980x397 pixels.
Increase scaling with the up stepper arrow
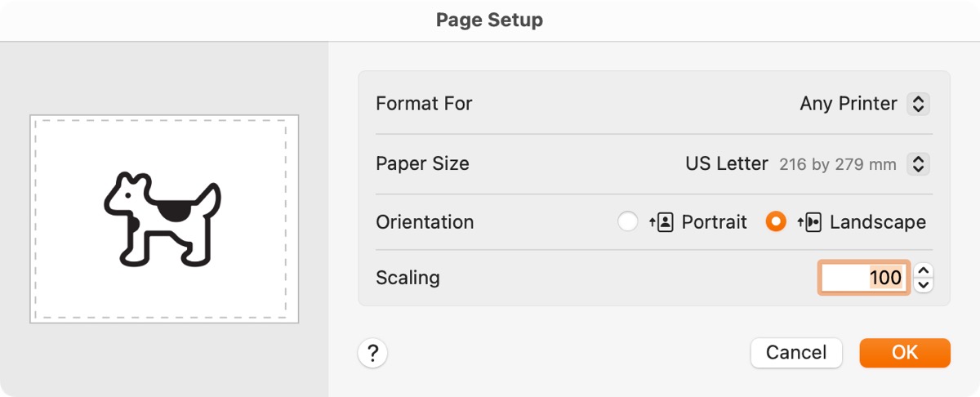coord(924,270)
